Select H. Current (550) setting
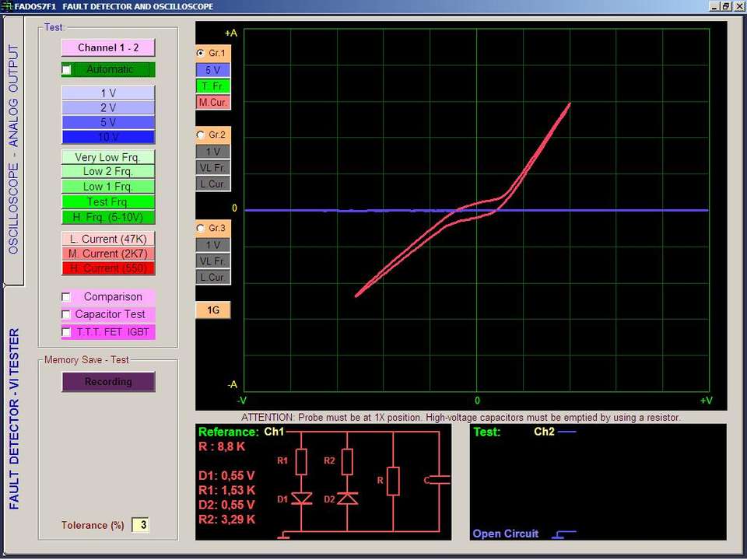 coord(108,269)
